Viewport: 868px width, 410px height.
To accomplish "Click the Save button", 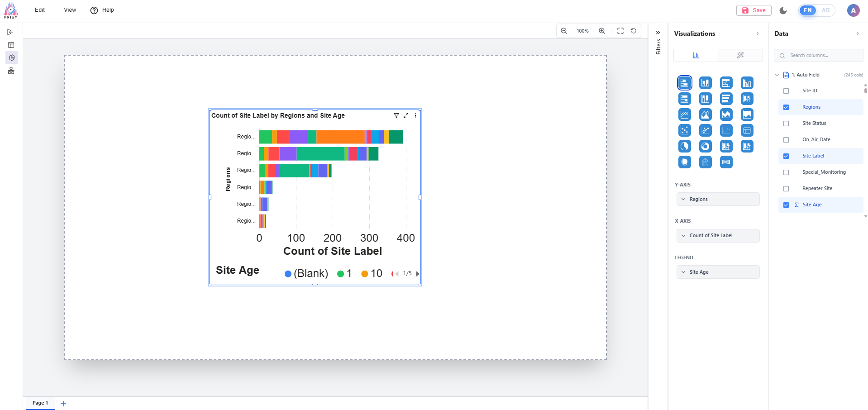I will point(754,10).
